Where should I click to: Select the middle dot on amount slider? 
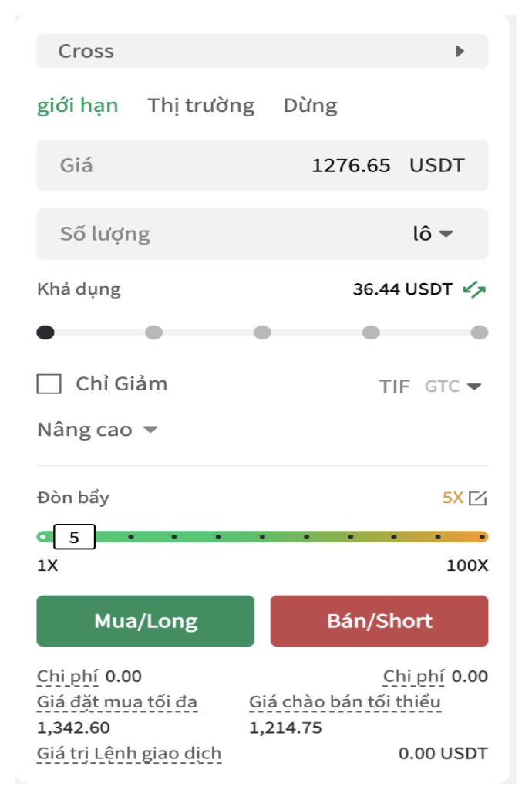click(x=262, y=333)
